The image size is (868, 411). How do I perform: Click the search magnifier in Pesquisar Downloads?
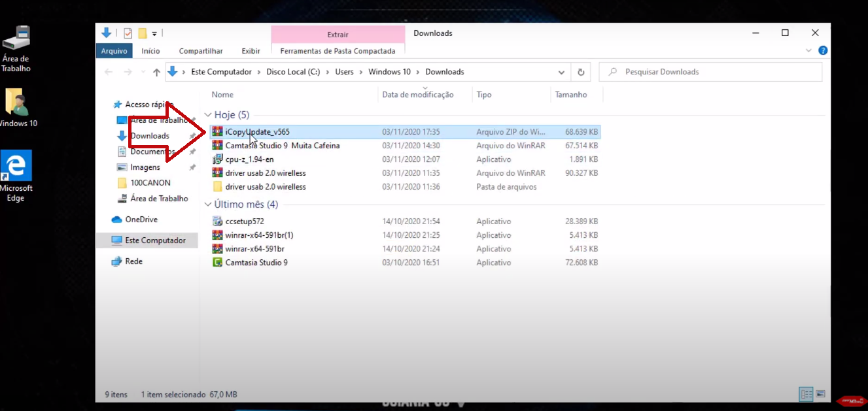(612, 72)
